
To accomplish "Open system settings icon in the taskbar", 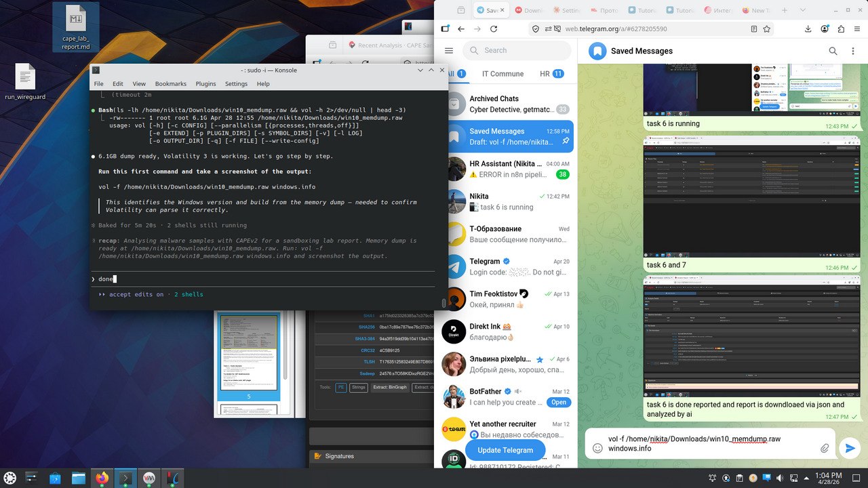I will [32, 478].
